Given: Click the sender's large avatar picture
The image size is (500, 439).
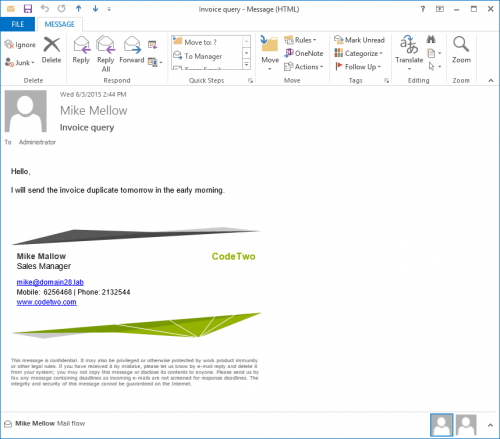Looking at the screenshot, I should (26, 111).
